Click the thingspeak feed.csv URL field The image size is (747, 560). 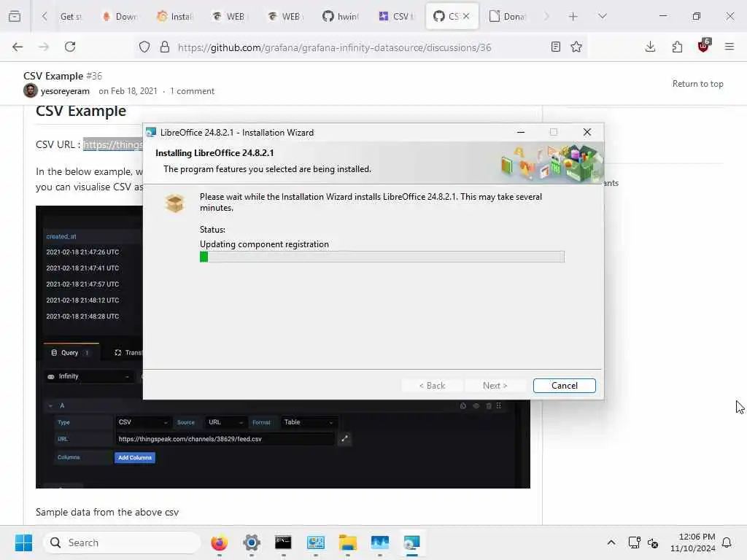[225, 438]
